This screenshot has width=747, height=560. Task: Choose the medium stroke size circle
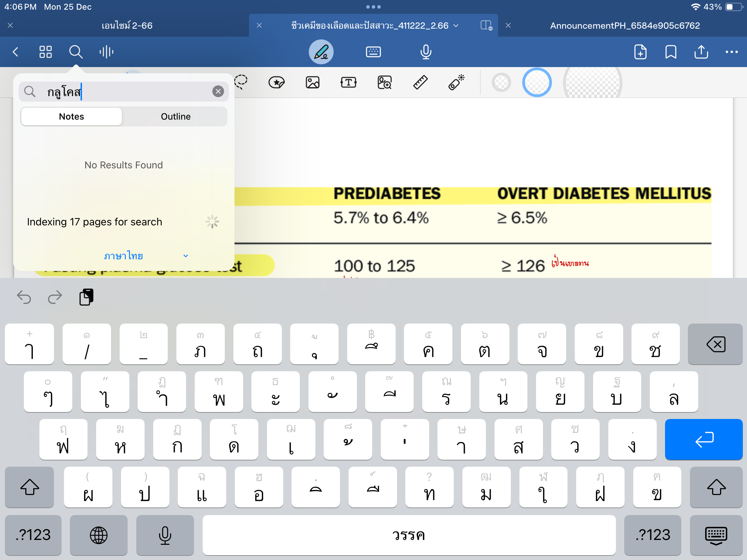(x=537, y=82)
